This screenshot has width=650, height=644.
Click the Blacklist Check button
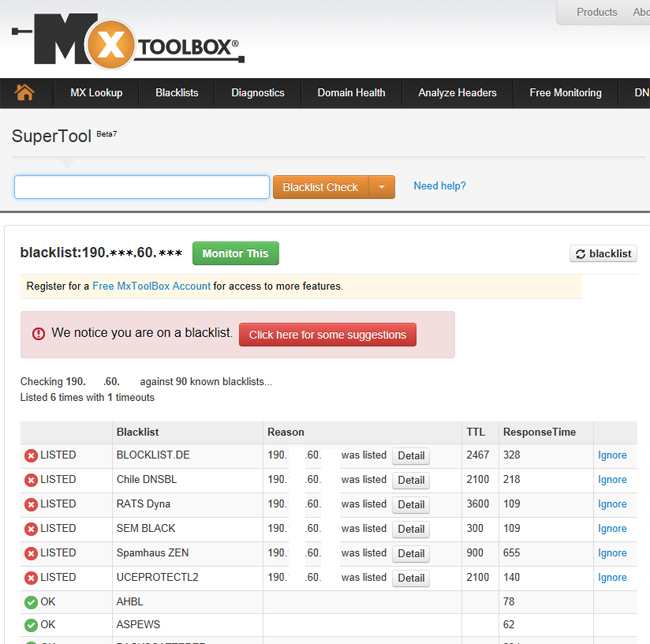320,187
